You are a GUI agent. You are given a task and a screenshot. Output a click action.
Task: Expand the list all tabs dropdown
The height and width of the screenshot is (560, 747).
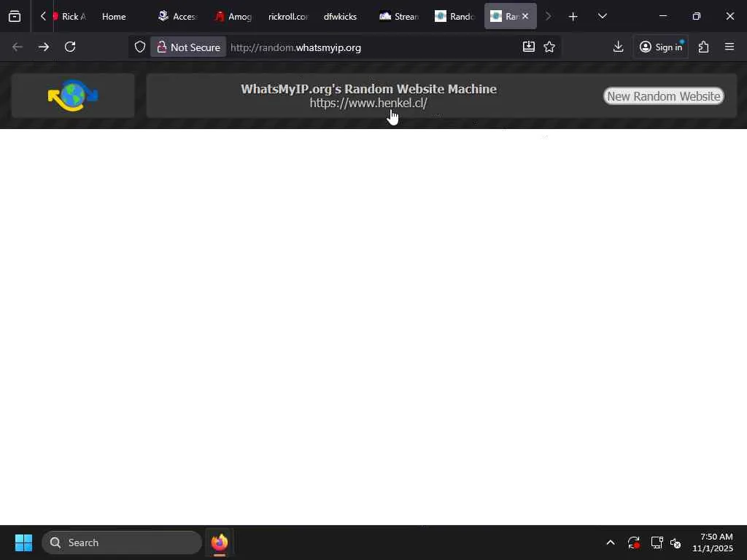pyautogui.click(x=602, y=16)
